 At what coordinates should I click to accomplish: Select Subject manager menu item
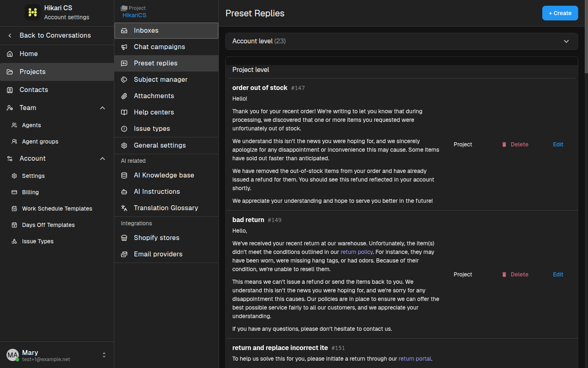[x=167, y=80]
